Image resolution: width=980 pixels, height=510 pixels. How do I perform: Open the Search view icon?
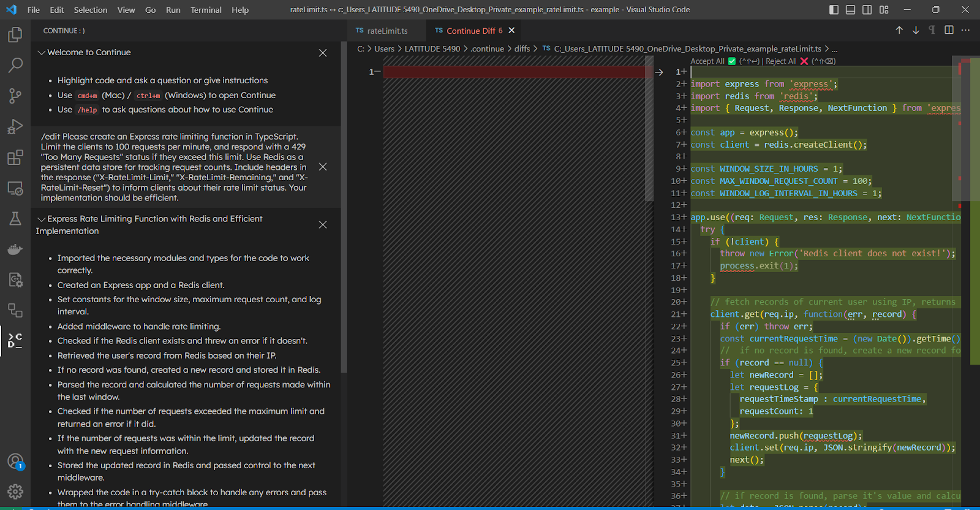coord(15,65)
